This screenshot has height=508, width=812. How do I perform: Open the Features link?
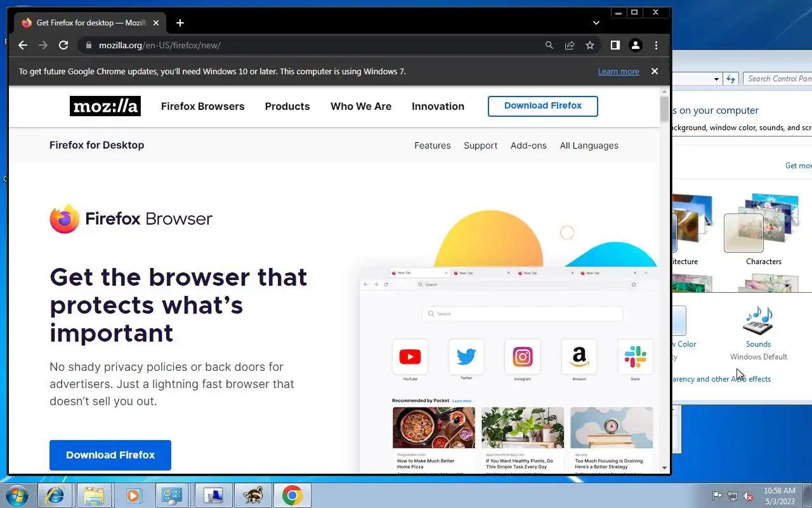click(433, 145)
